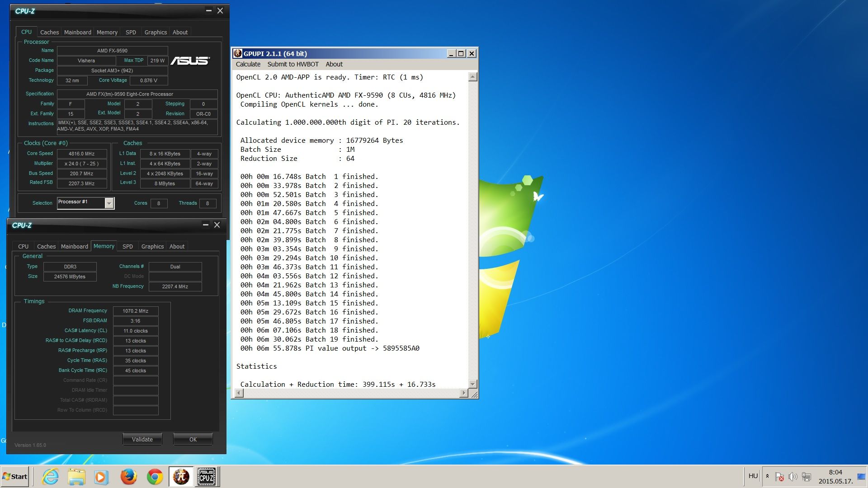Screen dimensions: 868x488
Task: Click GPUPI horizontal scrollbar left arrow
Action: pos(239,393)
